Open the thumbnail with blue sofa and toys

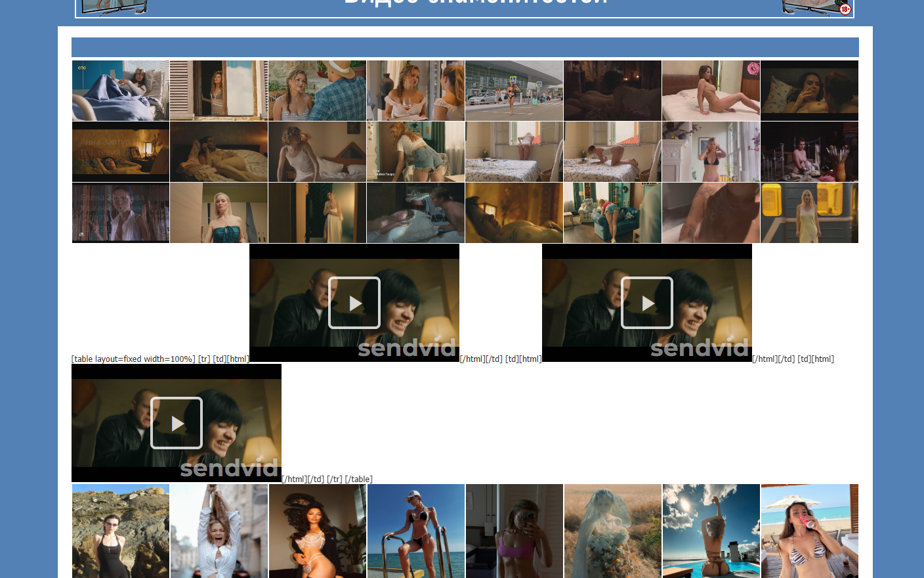tap(612, 213)
